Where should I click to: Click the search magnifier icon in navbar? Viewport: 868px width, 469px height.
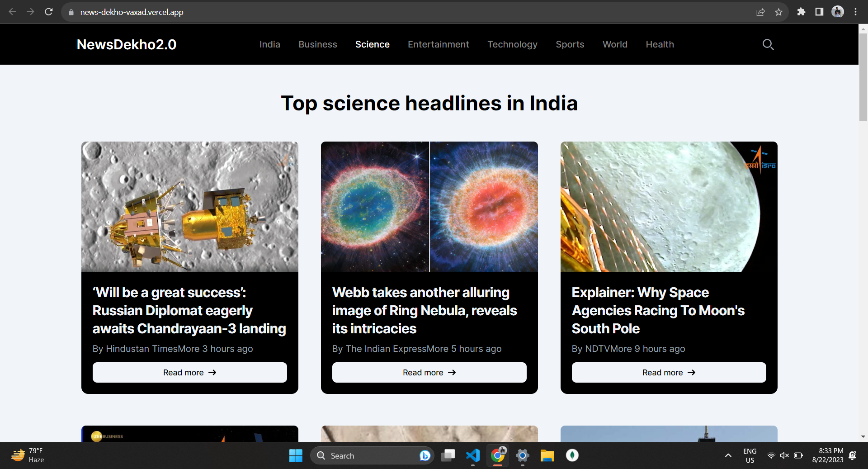[x=768, y=44]
